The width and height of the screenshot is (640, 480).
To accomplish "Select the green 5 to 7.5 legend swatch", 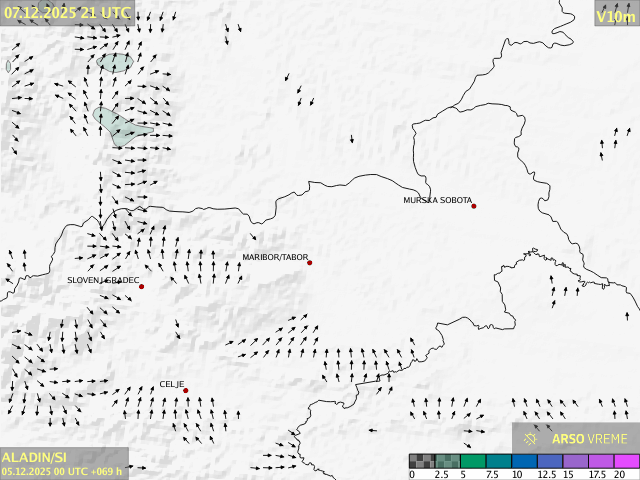I will (474, 461).
